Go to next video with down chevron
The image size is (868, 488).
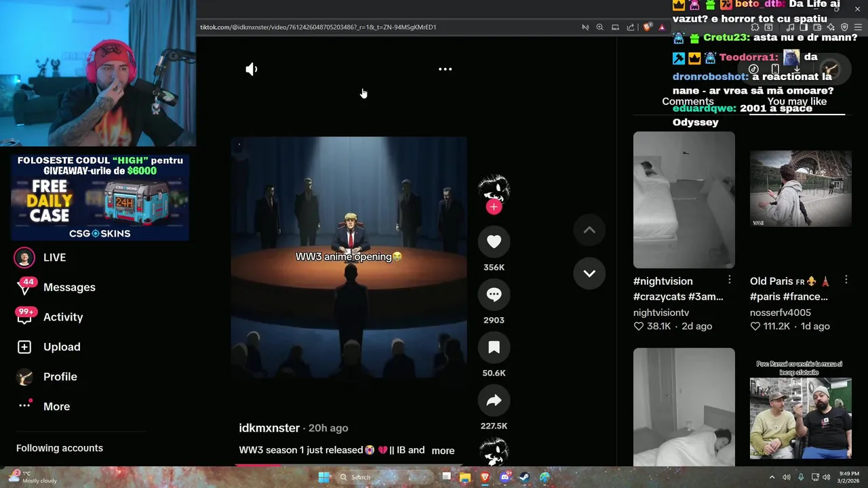589,273
